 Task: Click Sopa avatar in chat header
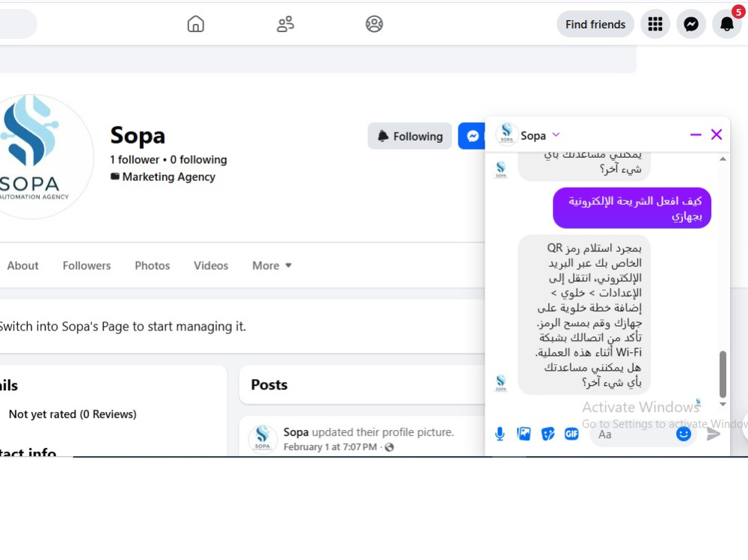click(x=506, y=134)
